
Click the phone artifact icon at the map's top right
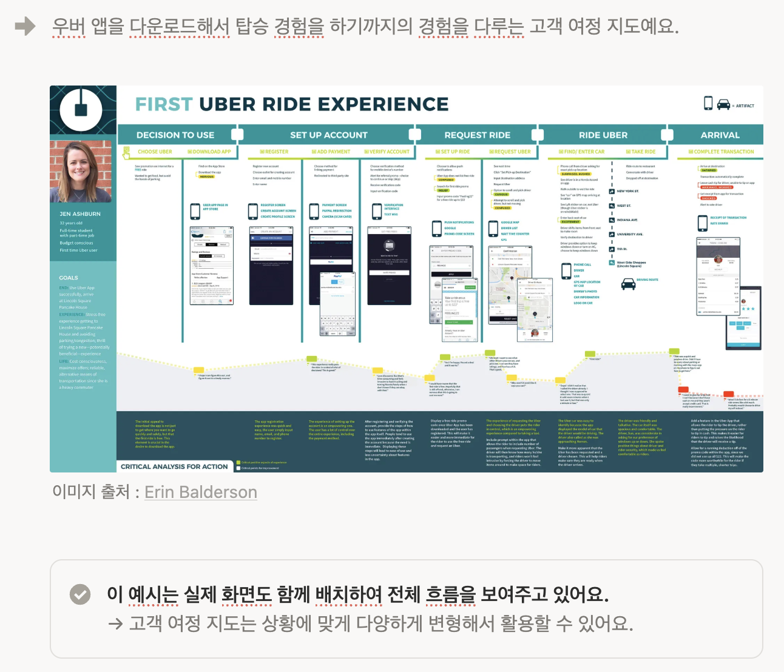(708, 103)
